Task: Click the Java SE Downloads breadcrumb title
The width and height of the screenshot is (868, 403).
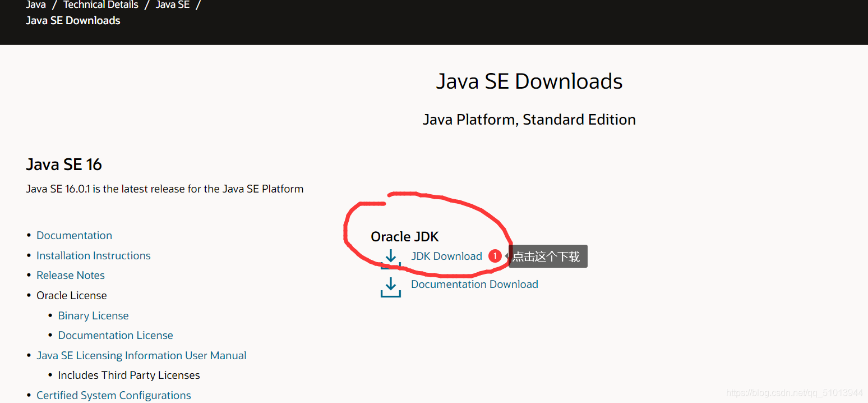Action: click(73, 21)
